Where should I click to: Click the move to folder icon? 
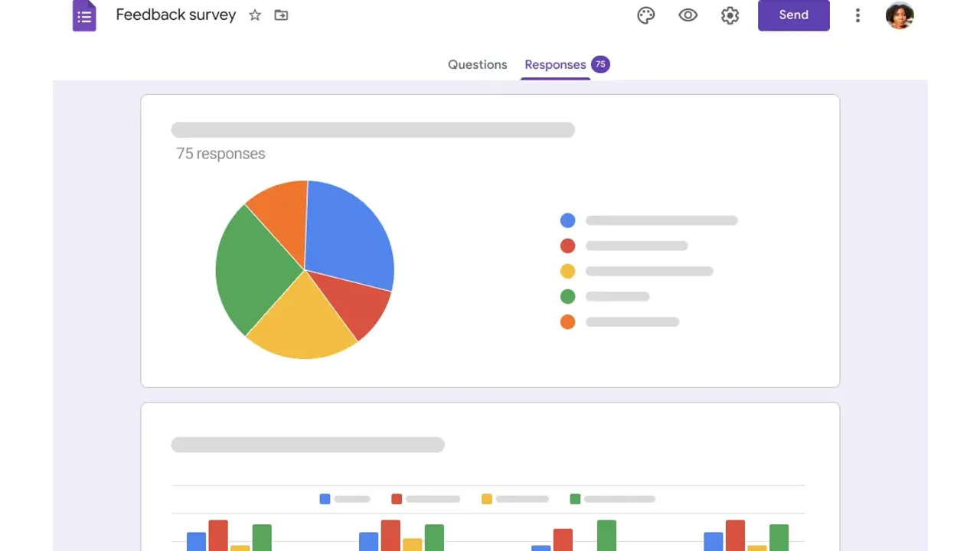281,15
